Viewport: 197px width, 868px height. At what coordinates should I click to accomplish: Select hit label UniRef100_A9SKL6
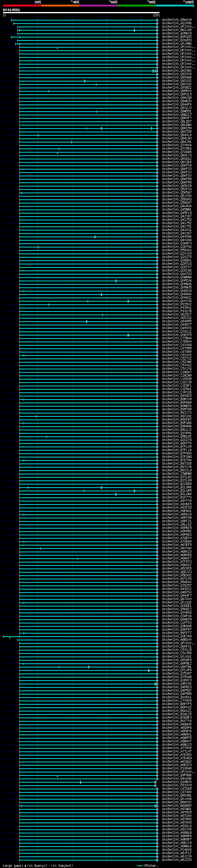click(177, 826)
